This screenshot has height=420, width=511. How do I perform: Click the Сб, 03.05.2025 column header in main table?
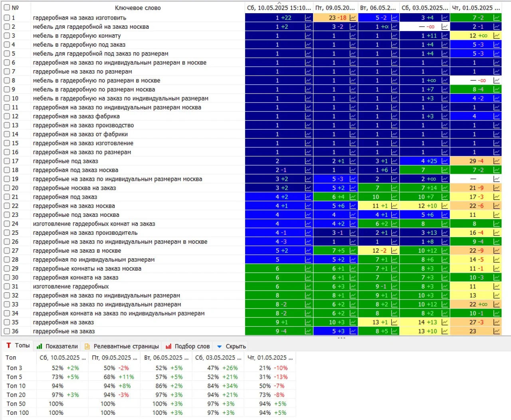click(425, 8)
